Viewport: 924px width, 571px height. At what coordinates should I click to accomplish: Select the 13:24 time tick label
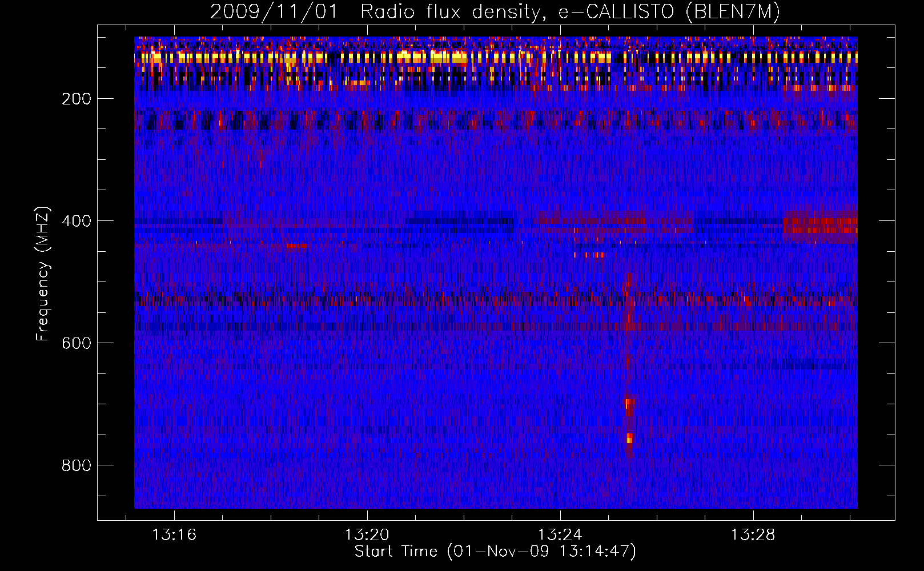tap(560, 534)
